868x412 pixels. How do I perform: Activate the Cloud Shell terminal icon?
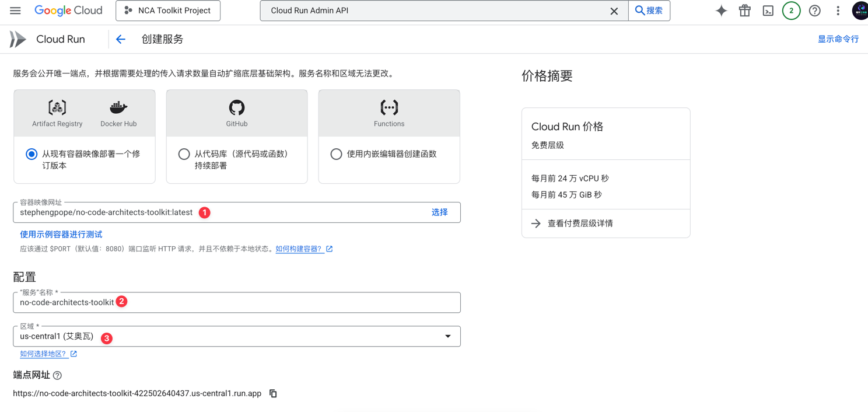pos(768,10)
